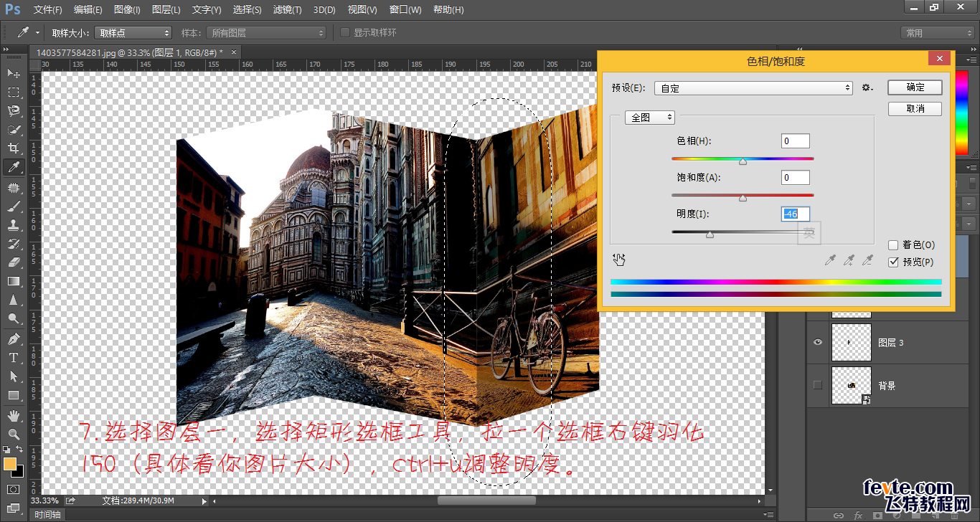Click the 饱和度 saturation slider handle
This screenshot has height=522, width=980.
(743, 199)
